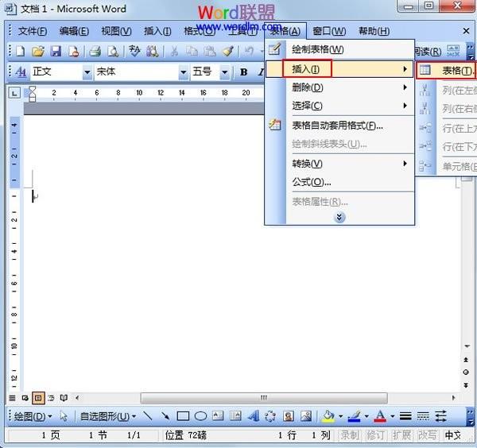Select 绘制表格(W) from the table menu
Viewport: 477px width, 448px height.
click(317, 49)
